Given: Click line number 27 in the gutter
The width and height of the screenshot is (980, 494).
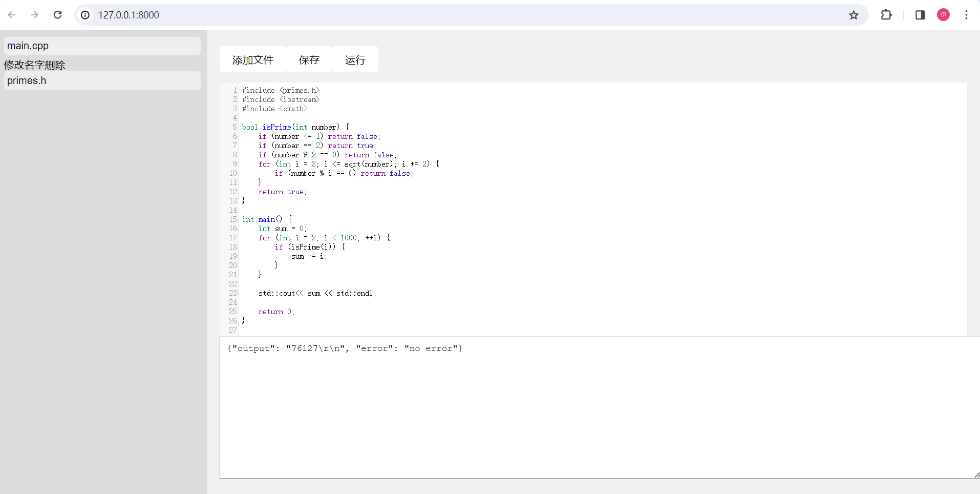Looking at the screenshot, I should [233, 330].
